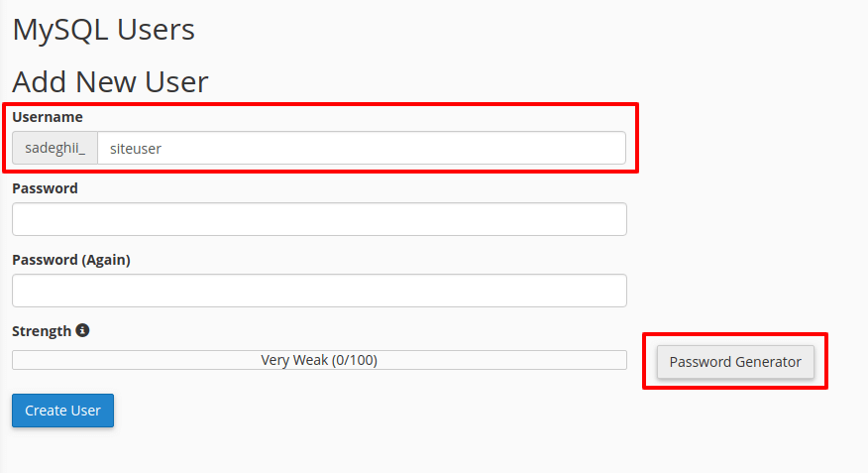
Task: Click the word MySQL in the title
Action: pos(59,30)
